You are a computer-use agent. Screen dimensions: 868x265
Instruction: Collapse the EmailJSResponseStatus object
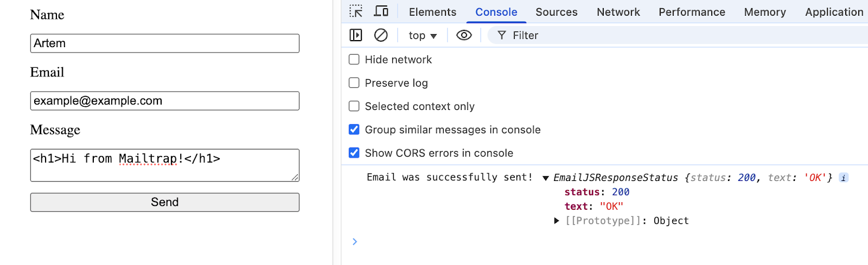tap(546, 178)
